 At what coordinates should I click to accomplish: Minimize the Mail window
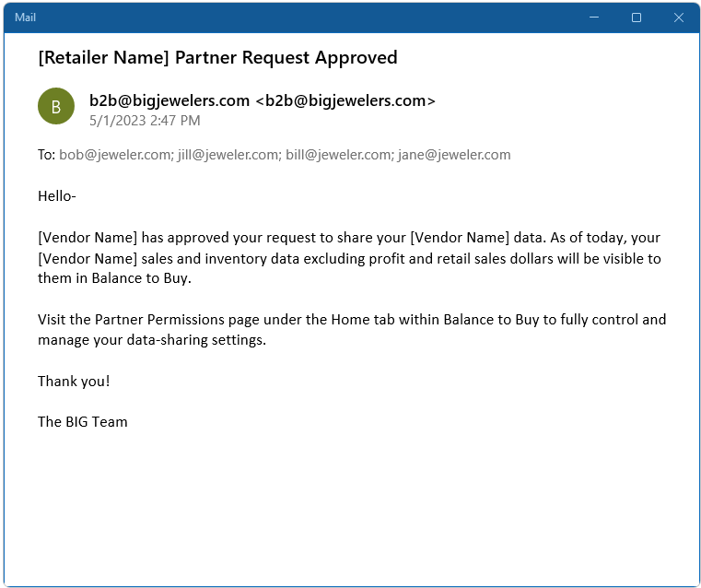(594, 18)
